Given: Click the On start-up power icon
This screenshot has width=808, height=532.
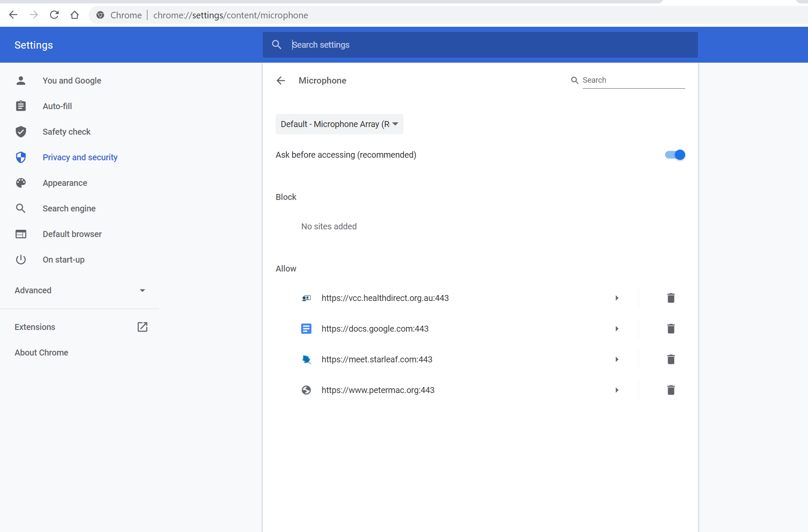Looking at the screenshot, I should (21, 260).
